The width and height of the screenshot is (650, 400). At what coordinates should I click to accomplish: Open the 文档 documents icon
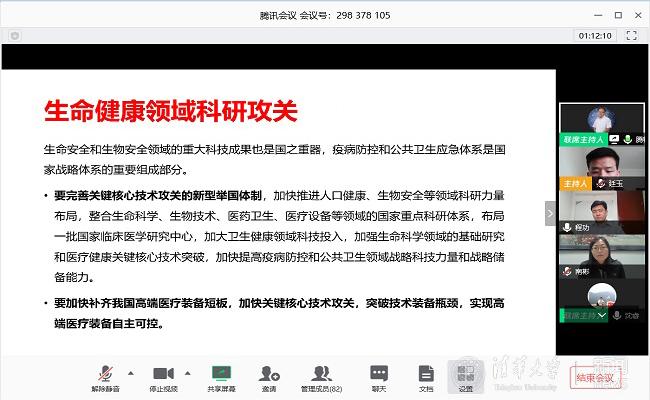point(426,373)
